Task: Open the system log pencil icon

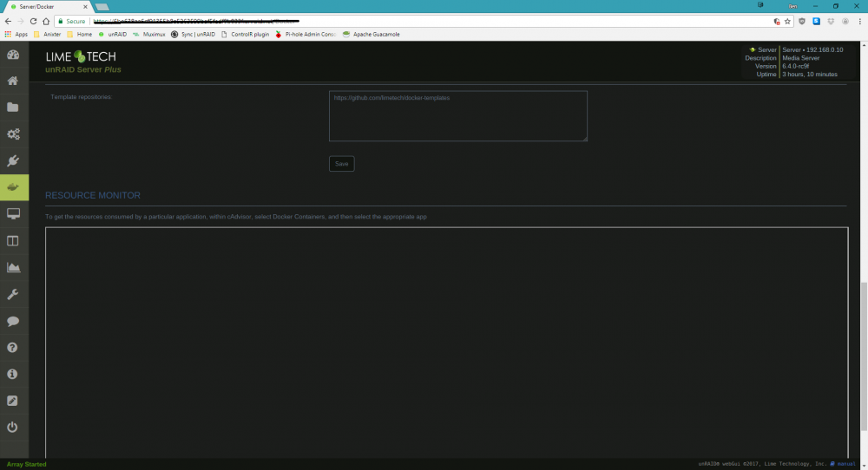Action: tap(13, 401)
